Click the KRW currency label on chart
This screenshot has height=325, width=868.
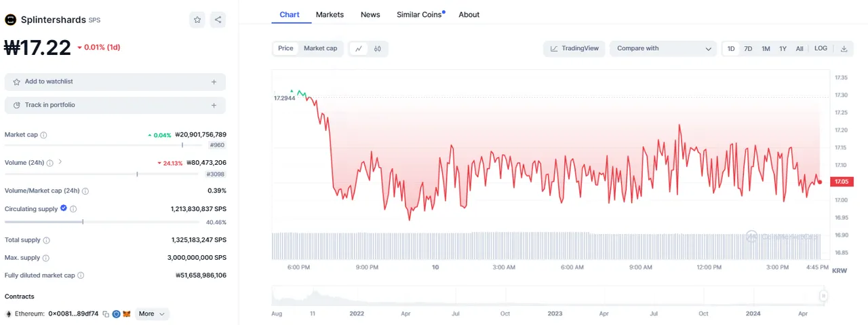(840, 270)
